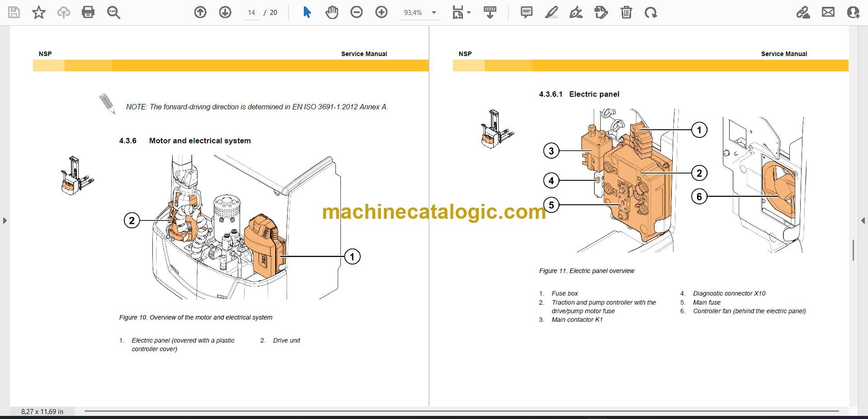Add a sticky note comment
Image resolution: width=868 pixels, height=419 pixels.
coord(527,12)
